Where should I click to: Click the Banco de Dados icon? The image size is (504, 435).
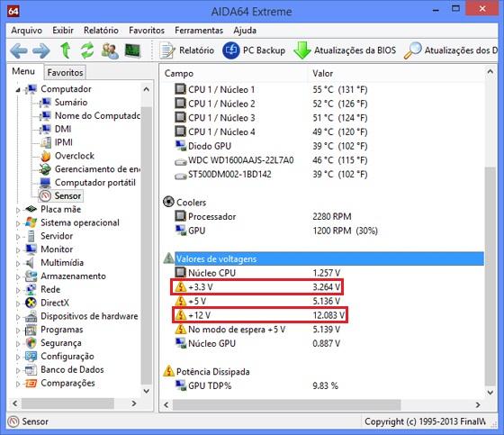point(31,370)
